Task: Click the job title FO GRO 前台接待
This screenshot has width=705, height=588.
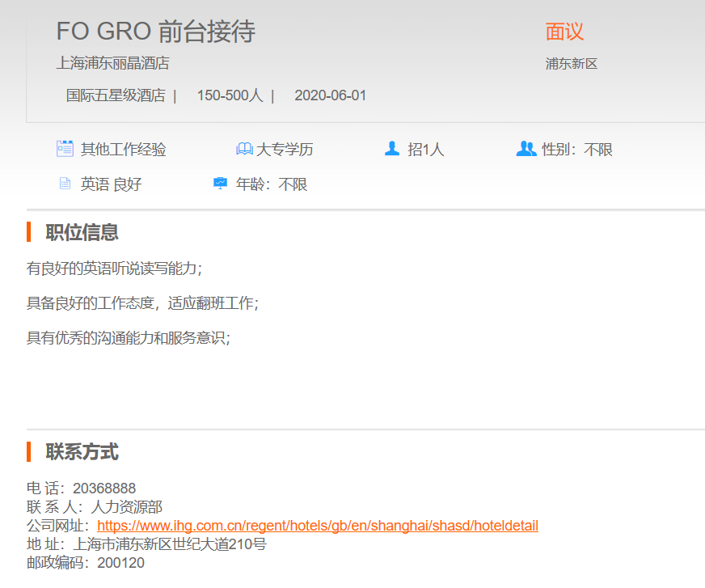Action: (x=155, y=32)
